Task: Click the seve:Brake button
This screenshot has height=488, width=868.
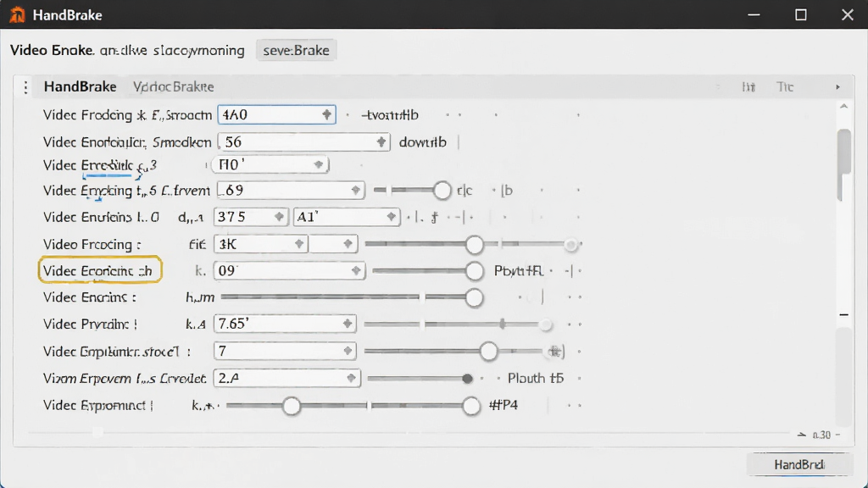Action: point(296,50)
